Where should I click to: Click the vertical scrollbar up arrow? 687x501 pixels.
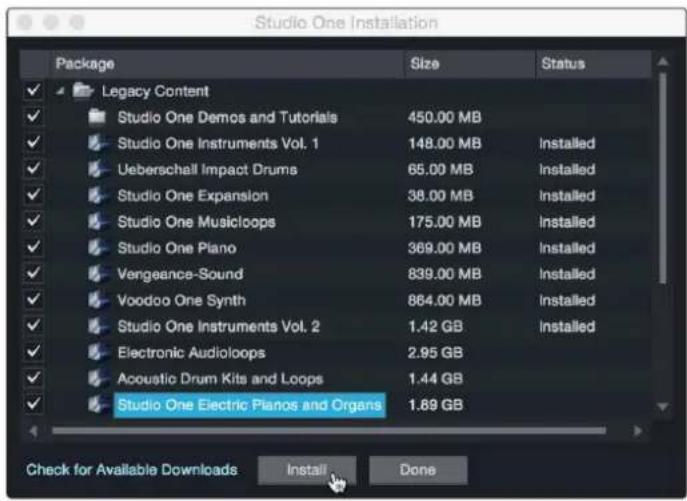tap(663, 62)
